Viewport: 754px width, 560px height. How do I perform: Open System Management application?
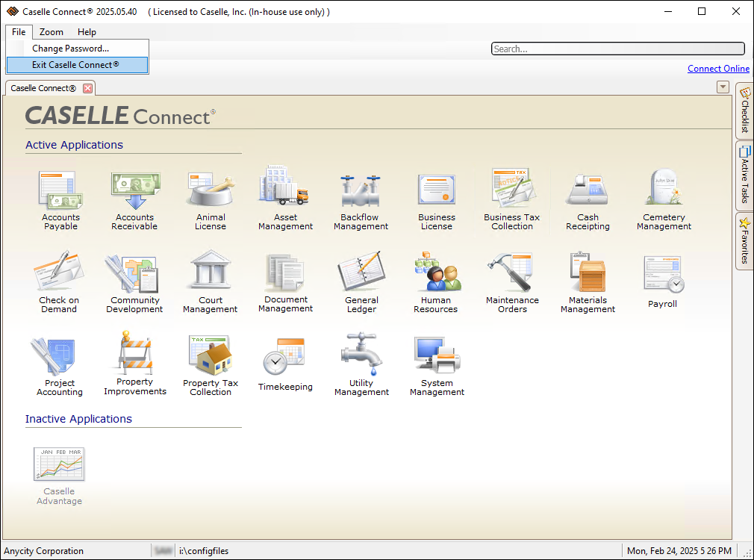pos(437,366)
